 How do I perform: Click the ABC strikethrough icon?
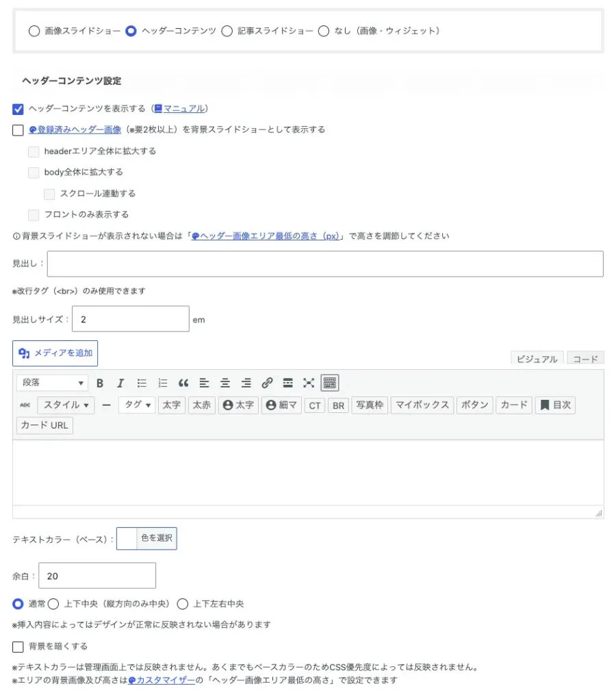pyautogui.click(x=25, y=405)
